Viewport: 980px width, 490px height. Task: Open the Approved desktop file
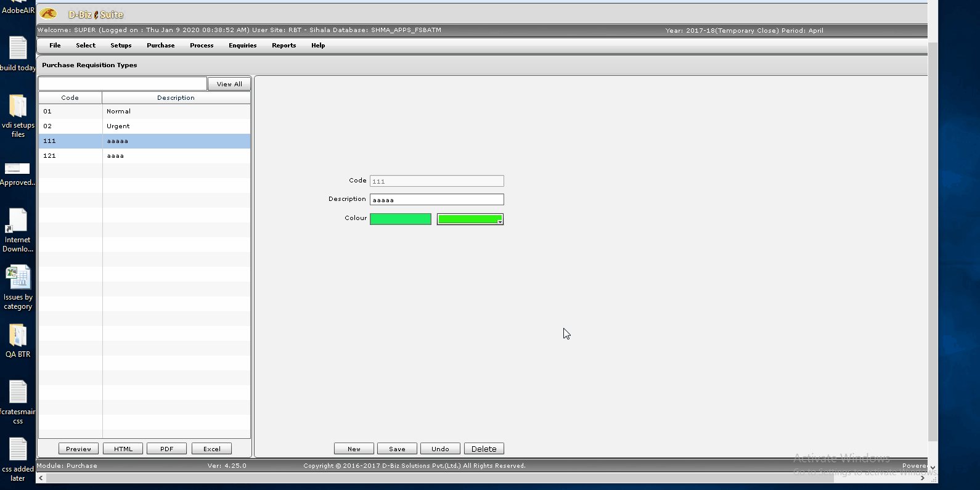click(x=17, y=174)
